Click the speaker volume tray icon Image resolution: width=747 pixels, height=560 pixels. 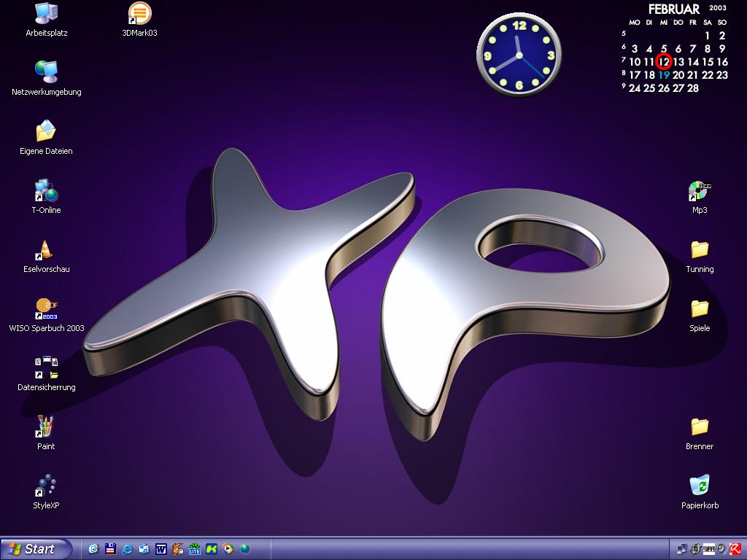[x=721, y=549]
